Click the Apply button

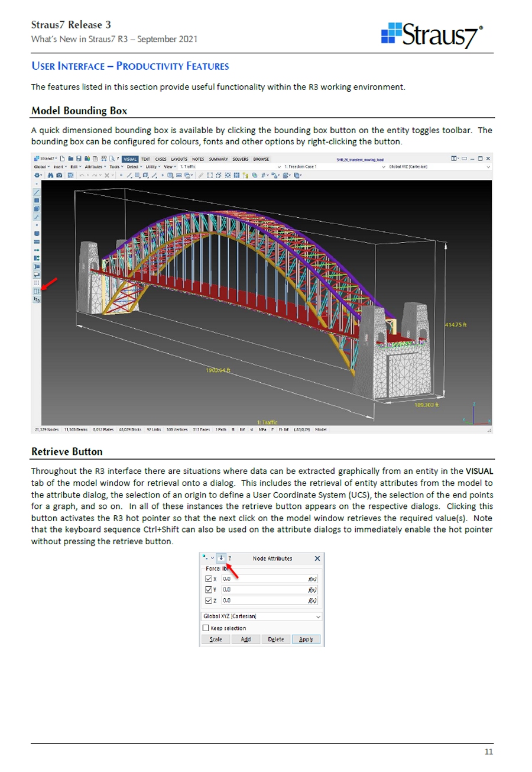pyautogui.click(x=306, y=639)
